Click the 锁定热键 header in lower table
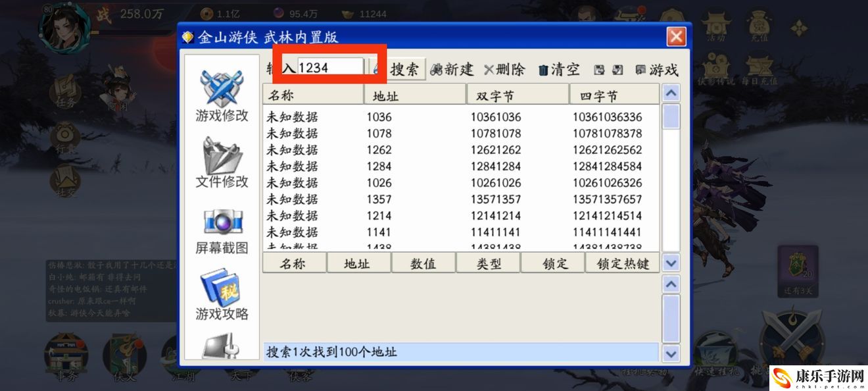Viewport: 868px width, 391px height. (622, 263)
